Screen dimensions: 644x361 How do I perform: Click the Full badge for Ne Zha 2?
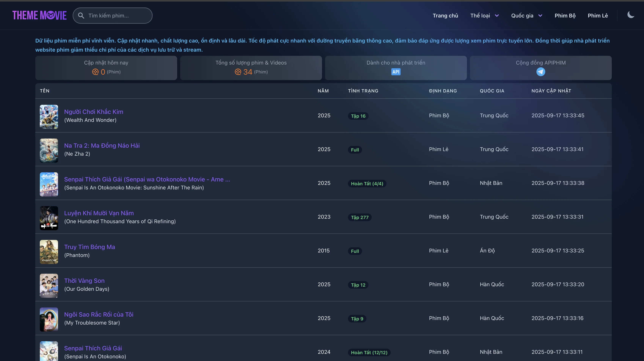tap(355, 150)
